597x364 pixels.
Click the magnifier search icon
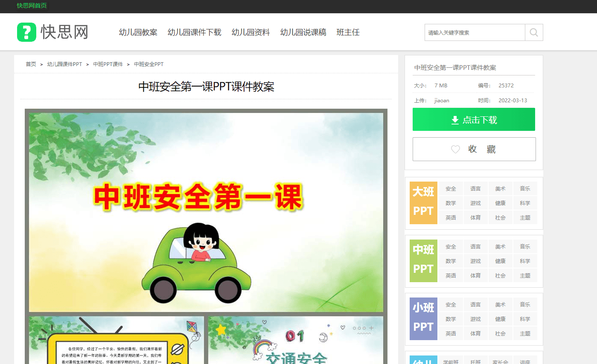pyautogui.click(x=533, y=32)
